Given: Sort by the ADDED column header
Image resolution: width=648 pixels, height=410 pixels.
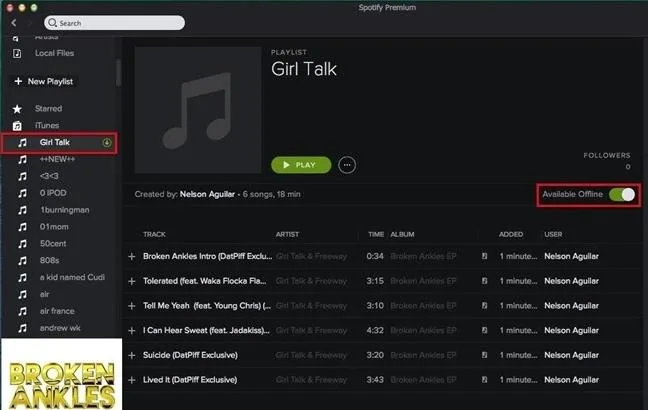Looking at the screenshot, I should [511, 234].
